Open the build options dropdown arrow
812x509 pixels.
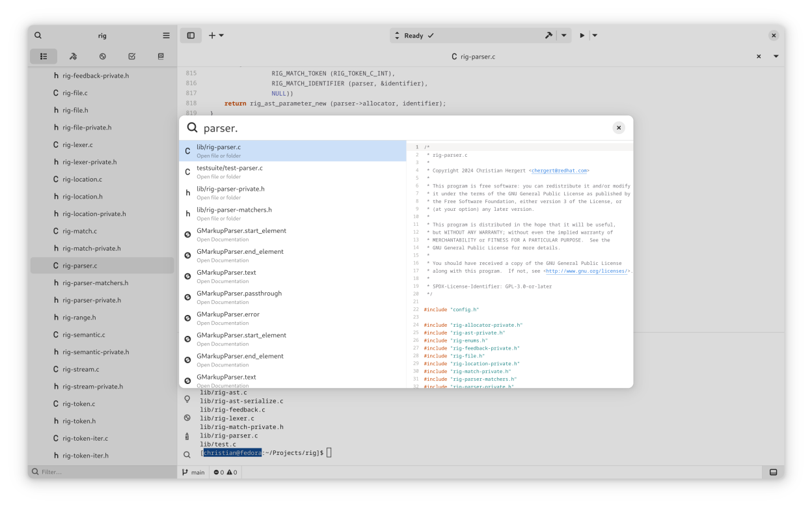tap(563, 36)
